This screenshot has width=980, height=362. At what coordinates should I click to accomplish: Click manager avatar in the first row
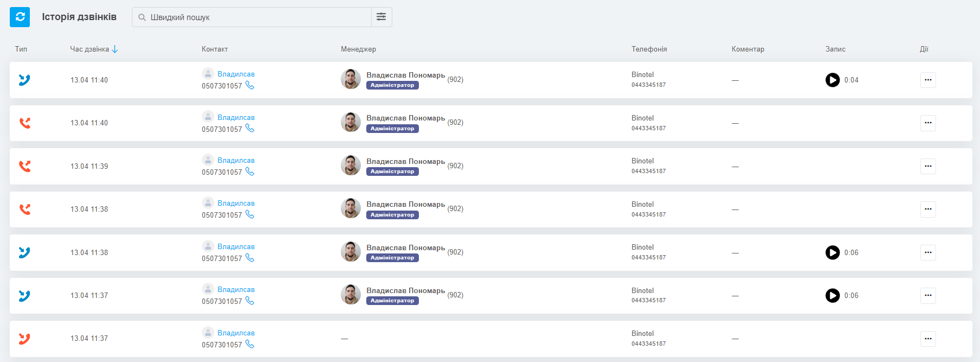[x=351, y=79]
